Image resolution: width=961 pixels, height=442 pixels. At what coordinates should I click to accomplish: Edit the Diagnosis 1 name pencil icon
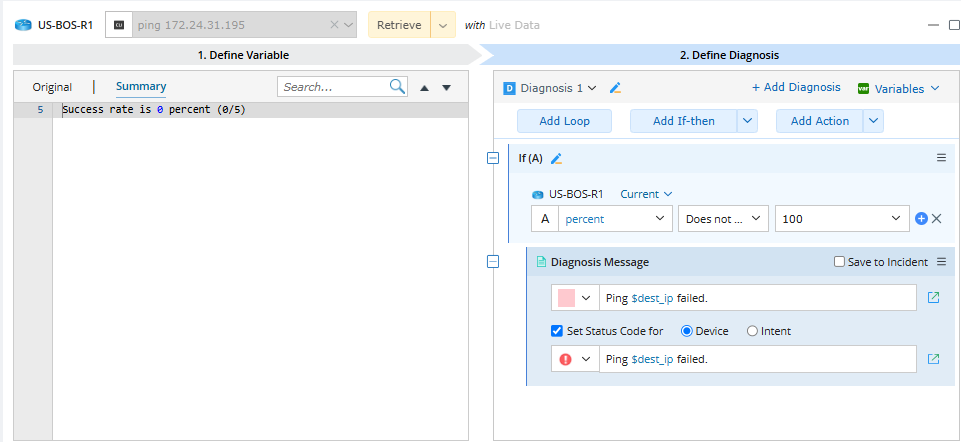(x=615, y=88)
